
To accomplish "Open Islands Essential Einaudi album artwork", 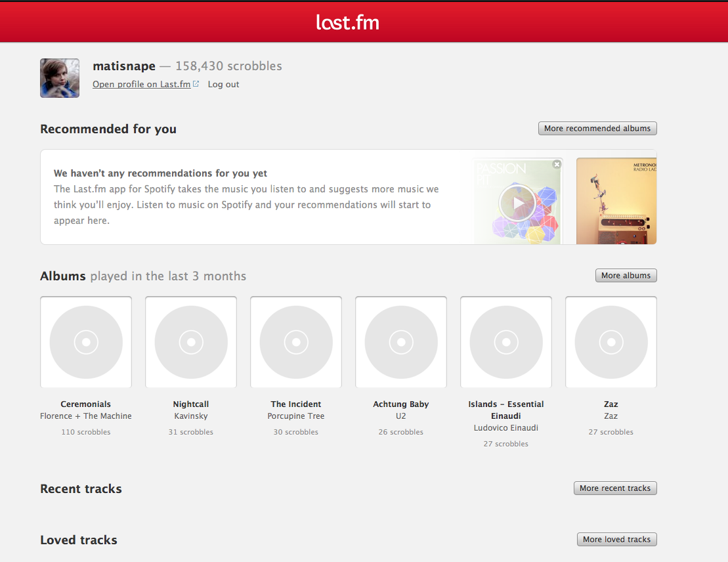I will (x=506, y=342).
